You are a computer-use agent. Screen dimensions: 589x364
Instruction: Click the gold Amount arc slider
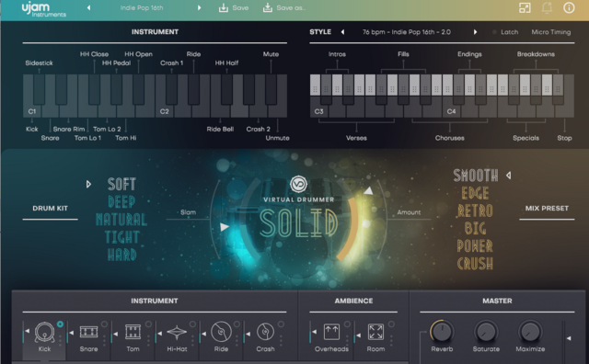(x=350, y=229)
